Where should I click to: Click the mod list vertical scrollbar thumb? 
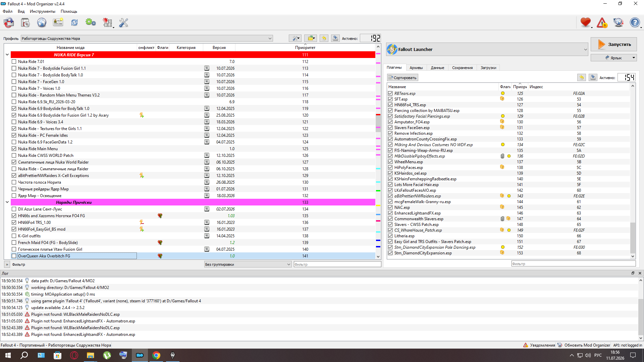(x=378, y=123)
